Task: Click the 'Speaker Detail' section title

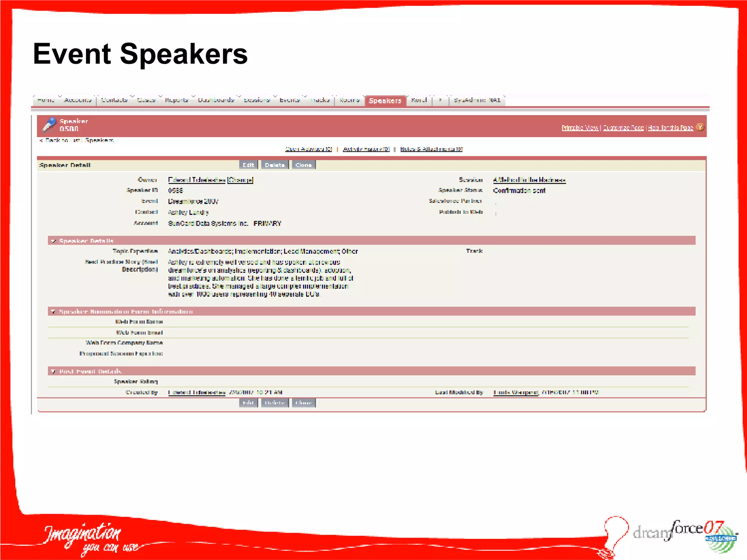Action: 65,166
